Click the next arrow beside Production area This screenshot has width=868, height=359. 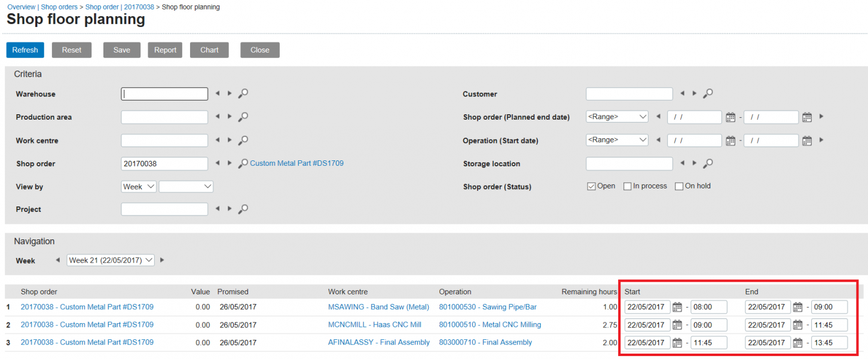click(x=230, y=117)
